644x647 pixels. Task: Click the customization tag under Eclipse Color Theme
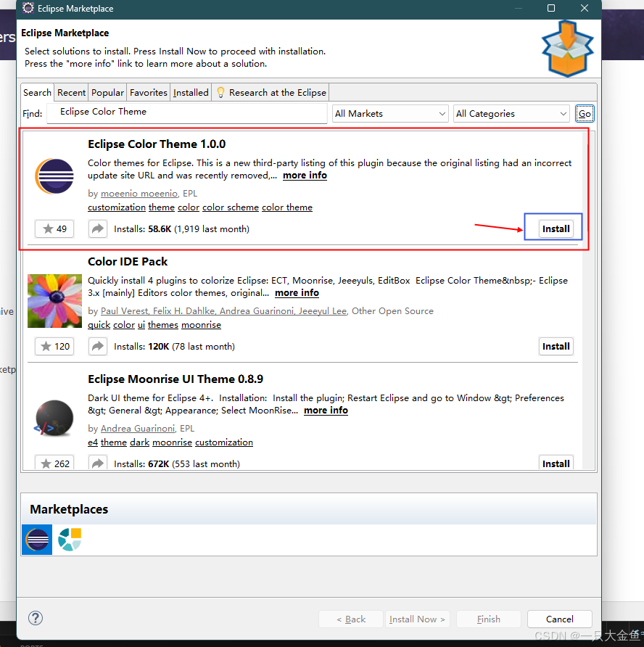tap(117, 207)
